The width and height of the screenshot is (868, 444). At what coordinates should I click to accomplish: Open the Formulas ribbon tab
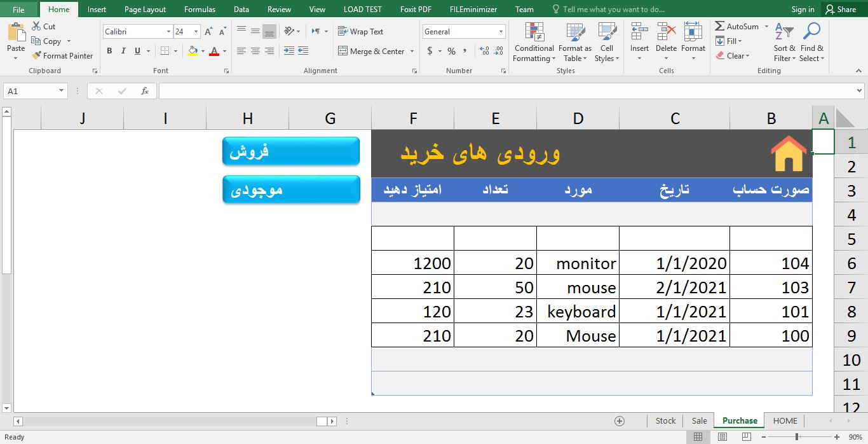(x=200, y=10)
